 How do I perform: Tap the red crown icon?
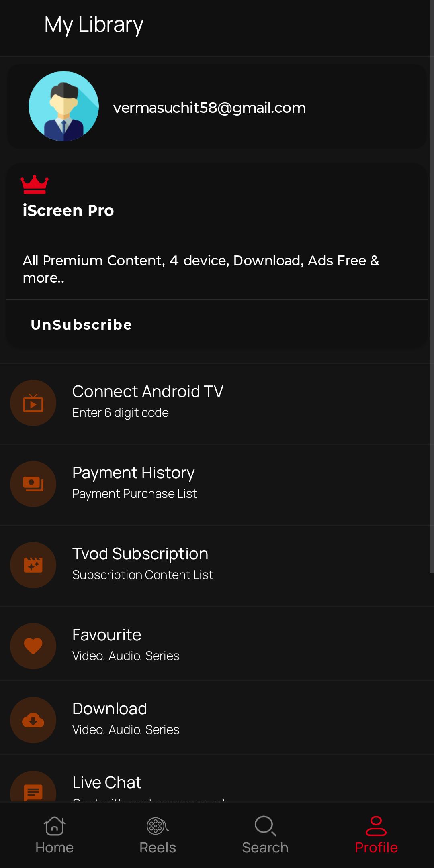(x=35, y=185)
